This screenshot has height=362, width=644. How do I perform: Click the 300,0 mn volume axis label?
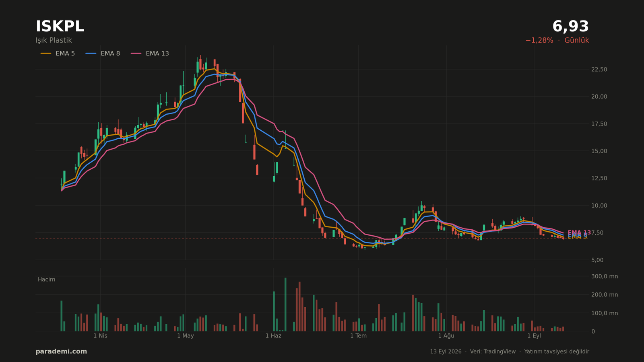pos(605,276)
